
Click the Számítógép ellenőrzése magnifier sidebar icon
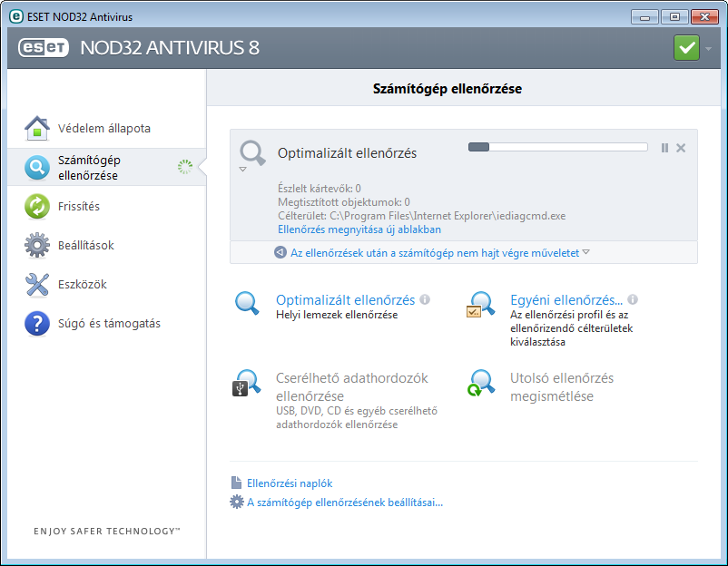(x=37, y=168)
